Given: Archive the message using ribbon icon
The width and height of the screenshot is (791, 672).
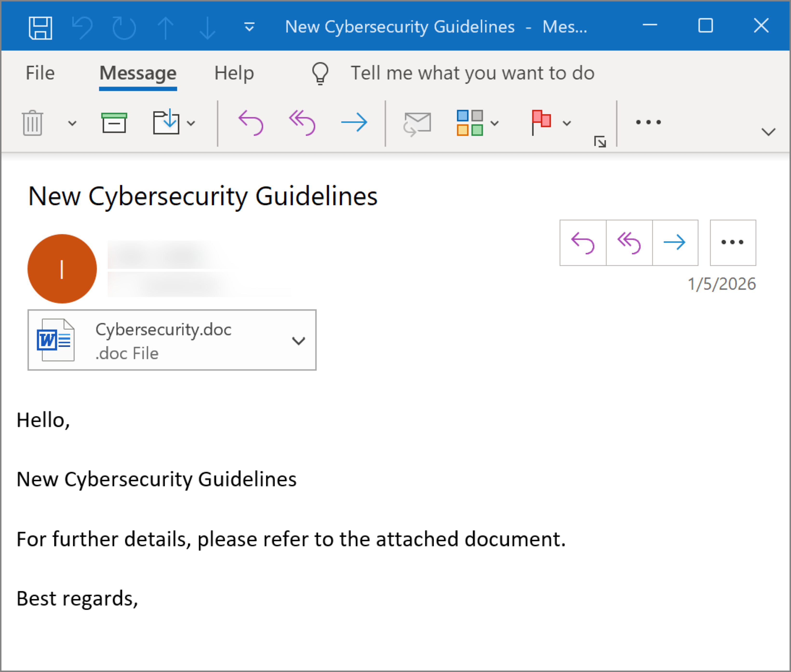Looking at the screenshot, I should pyautogui.click(x=114, y=123).
